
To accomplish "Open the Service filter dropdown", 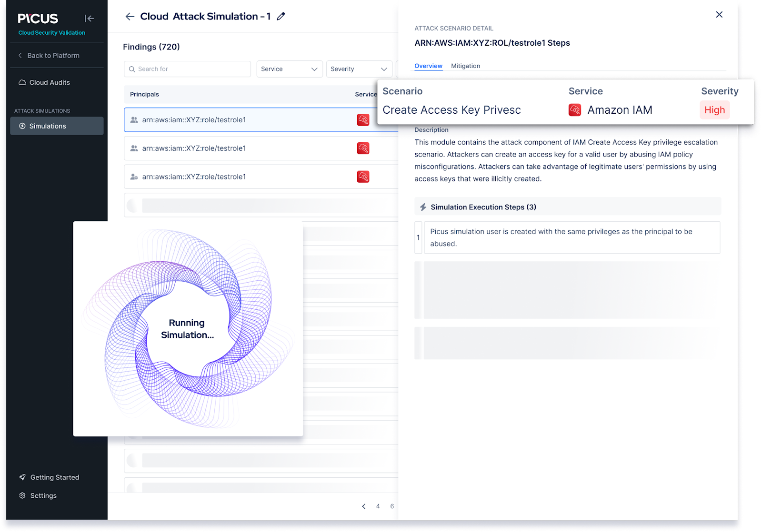I will (289, 69).
